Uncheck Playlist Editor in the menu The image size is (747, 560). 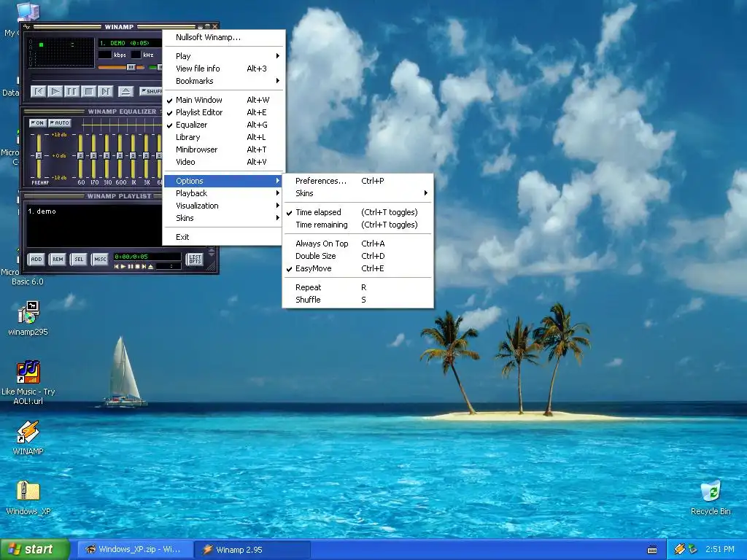click(223, 112)
